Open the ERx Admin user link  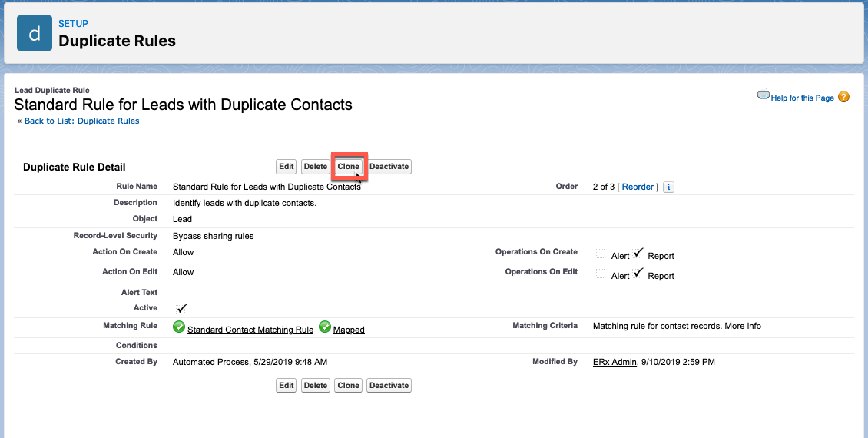tap(615, 362)
